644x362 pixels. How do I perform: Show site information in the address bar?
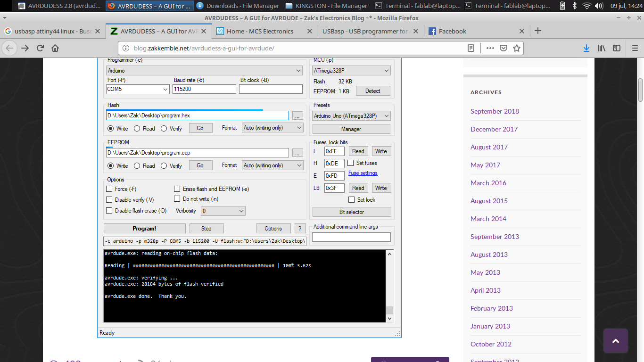tap(125, 48)
